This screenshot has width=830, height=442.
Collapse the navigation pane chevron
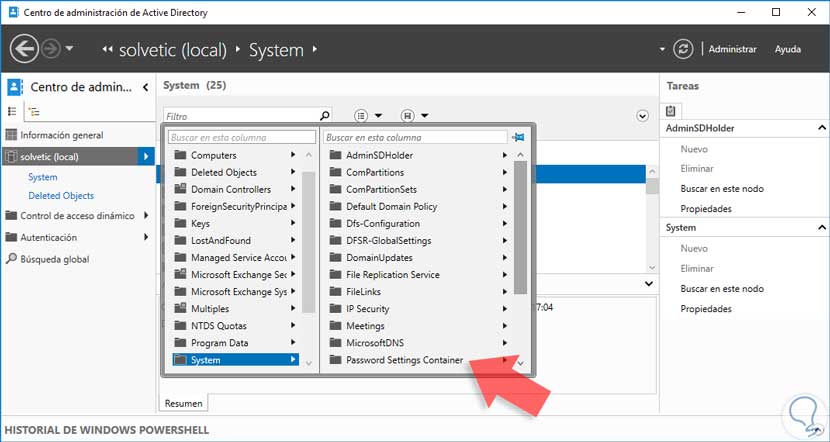pos(146,87)
